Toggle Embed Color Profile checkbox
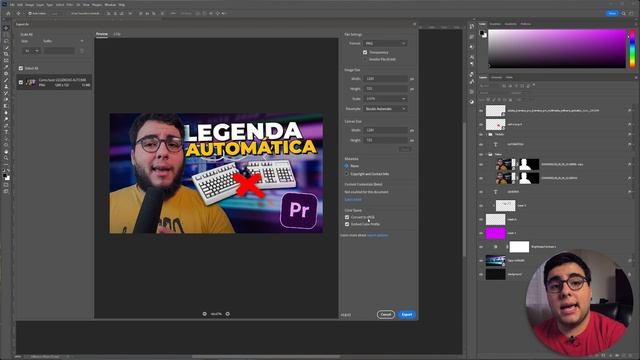 pos(347,224)
